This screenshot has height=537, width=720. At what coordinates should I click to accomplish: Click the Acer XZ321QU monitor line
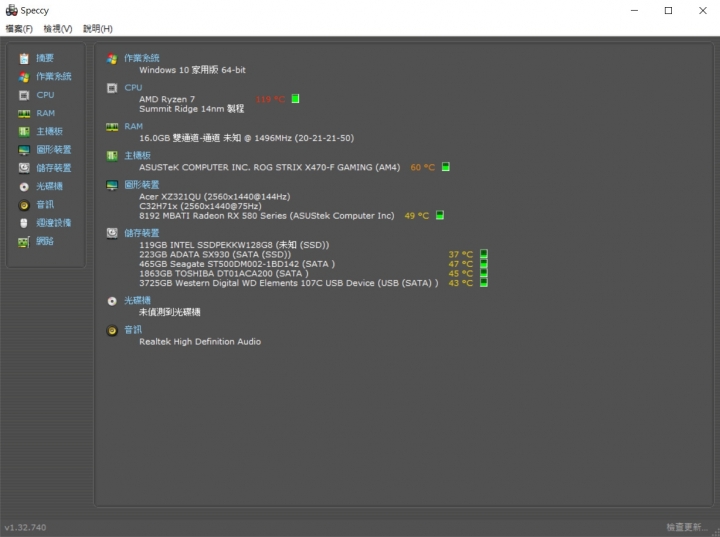point(214,197)
